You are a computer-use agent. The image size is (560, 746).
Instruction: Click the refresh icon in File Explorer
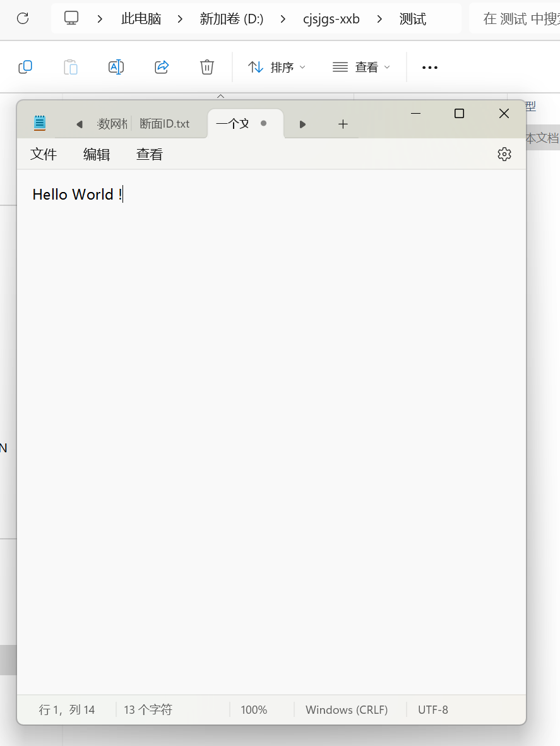point(23,18)
